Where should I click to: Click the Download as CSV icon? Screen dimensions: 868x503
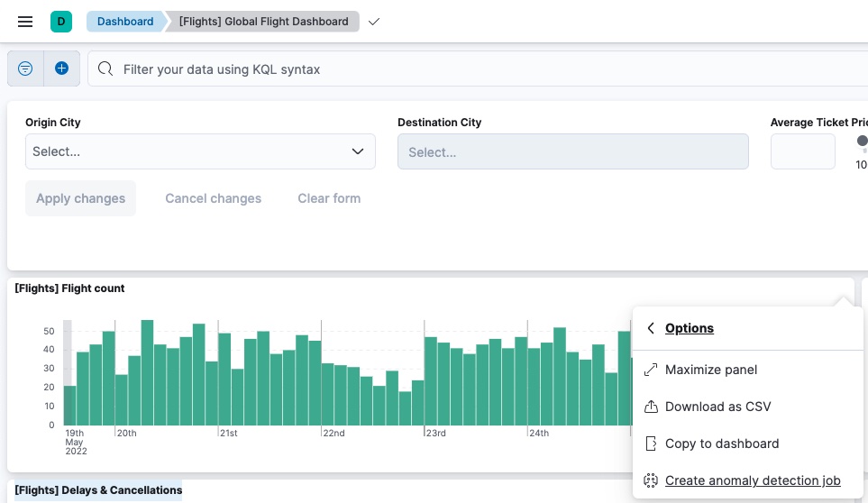click(651, 407)
